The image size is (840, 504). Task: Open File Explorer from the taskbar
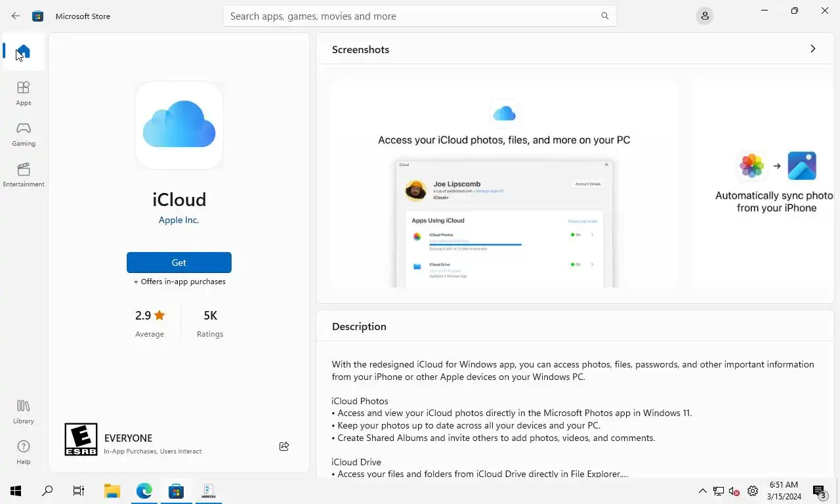(x=112, y=491)
